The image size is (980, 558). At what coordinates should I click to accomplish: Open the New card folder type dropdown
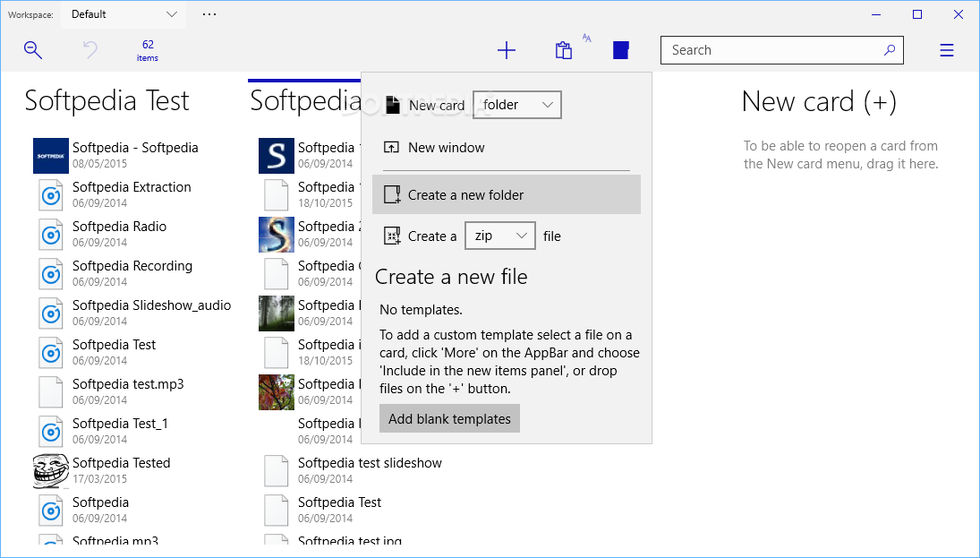click(517, 105)
